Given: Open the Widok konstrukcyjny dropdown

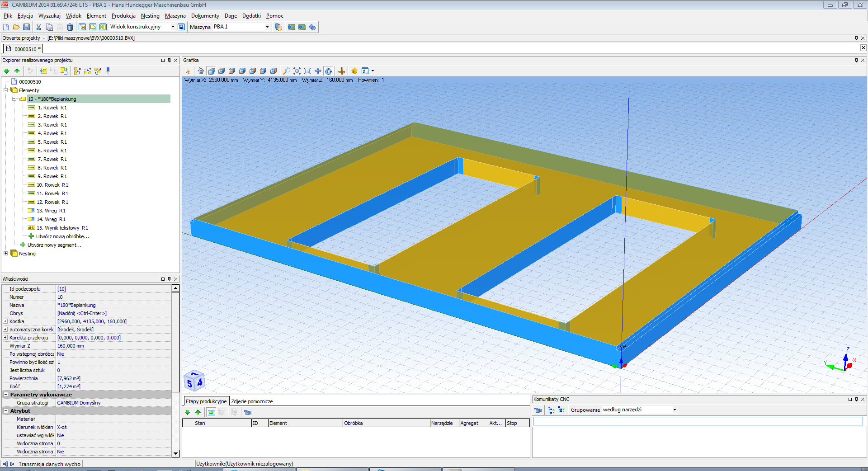Looking at the screenshot, I should [172, 27].
